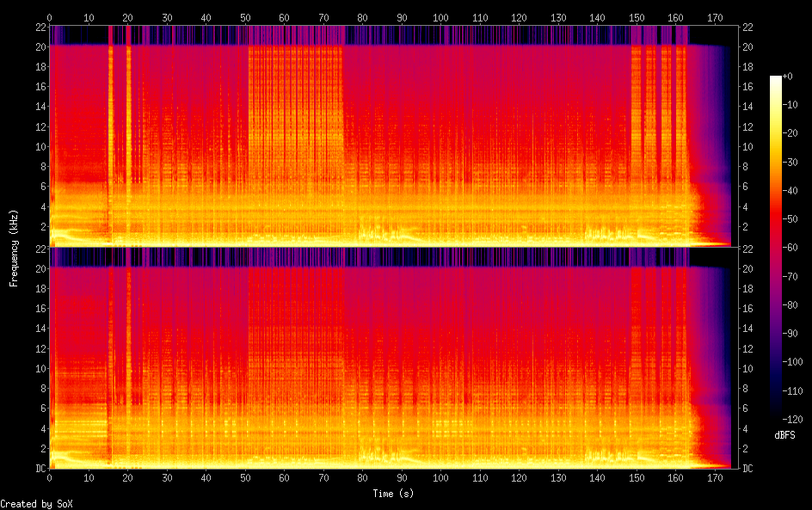This screenshot has height=510, width=812.
Task: Click the "Frequency (kHz)" vertical axis label
Action: pos(14,248)
